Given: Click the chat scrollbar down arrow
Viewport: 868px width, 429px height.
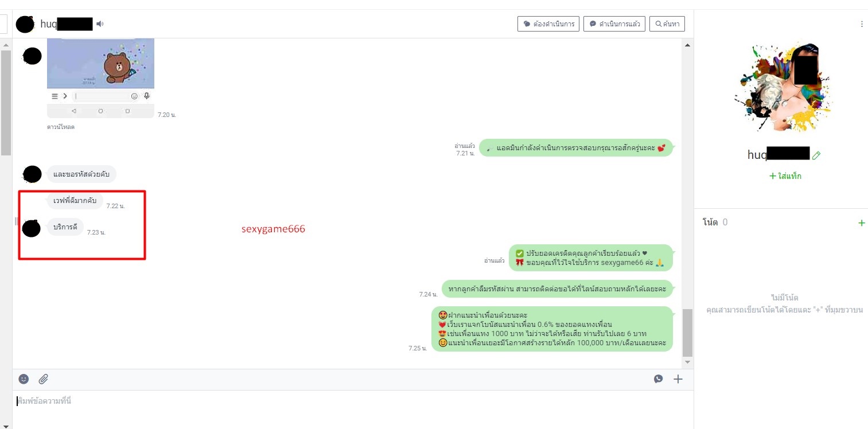Looking at the screenshot, I should pos(687,362).
